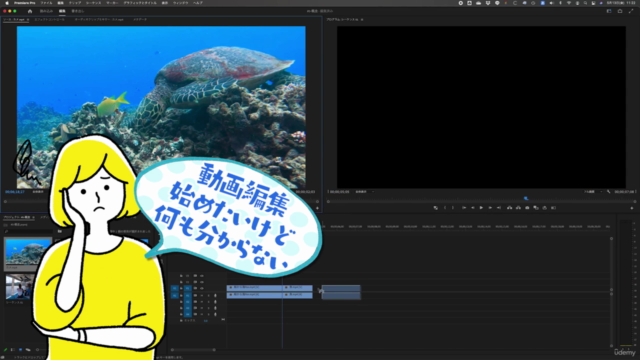Click the Add Marker button in Program monitor

436,208
